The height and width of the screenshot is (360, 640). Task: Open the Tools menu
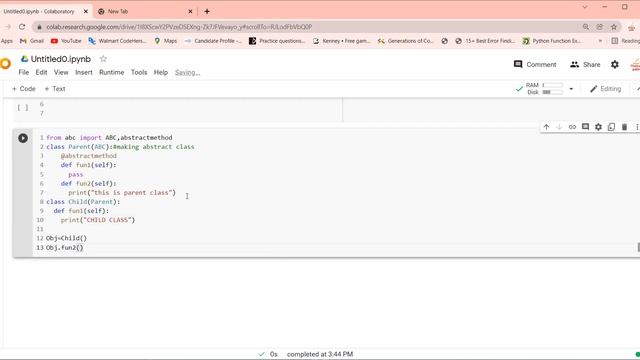tap(139, 72)
